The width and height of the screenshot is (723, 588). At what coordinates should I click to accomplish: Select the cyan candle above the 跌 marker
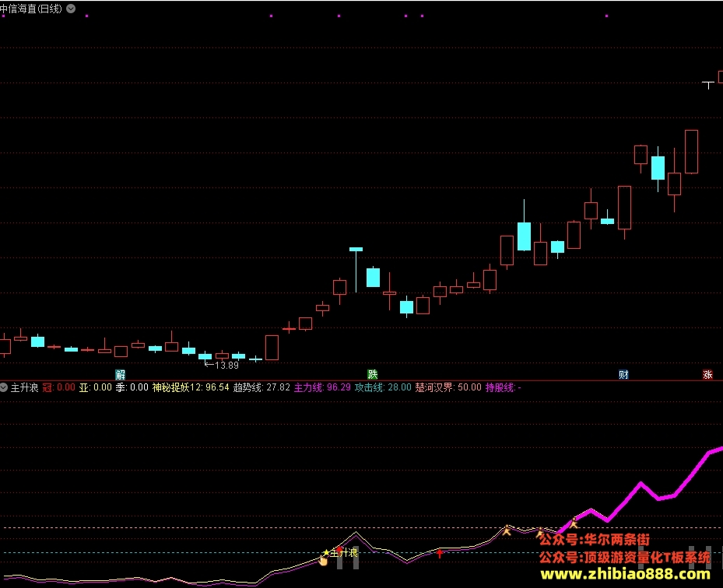pyautogui.click(x=373, y=277)
